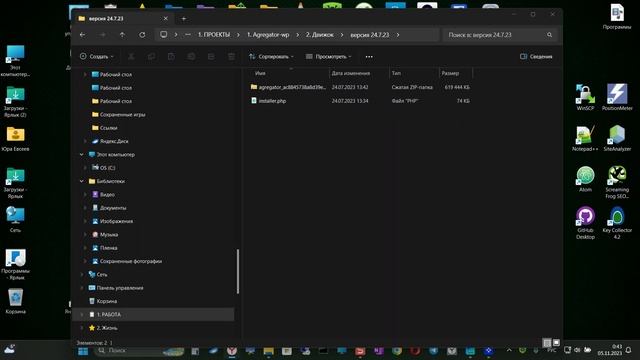The image size is (640, 360).
Task: Click the Delete trash icon in toolbar
Action: 231,56
